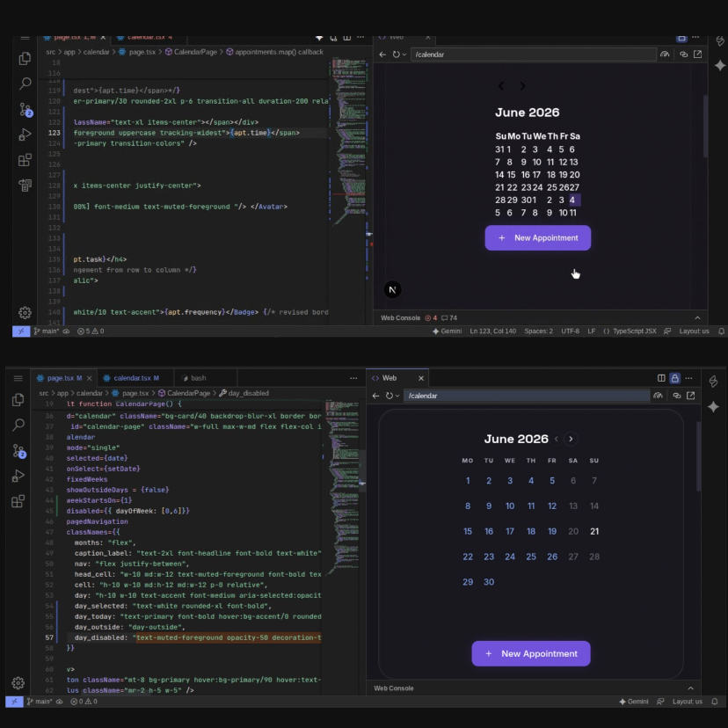
Task: Open Source Control in the window showing line 123
Action: tap(25, 110)
